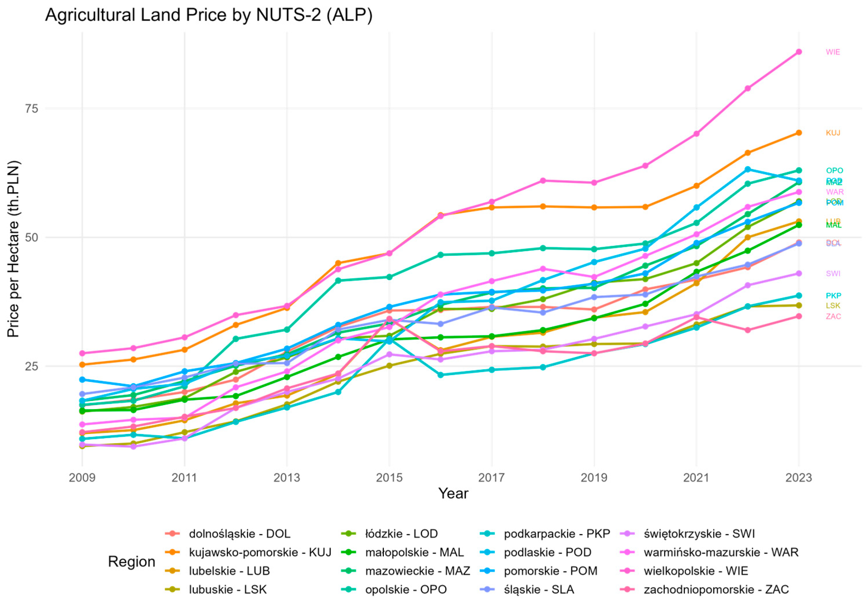Image resolution: width=868 pixels, height=601 pixels.
Task: Select the lubelskie - LUB legend item
Action: pyautogui.click(x=229, y=571)
